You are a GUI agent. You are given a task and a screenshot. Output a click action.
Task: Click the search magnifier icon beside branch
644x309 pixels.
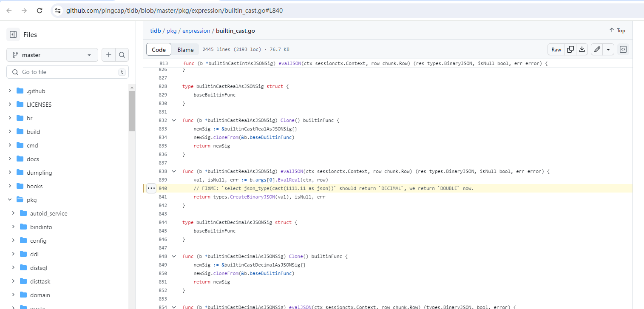(x=122, y=55)
